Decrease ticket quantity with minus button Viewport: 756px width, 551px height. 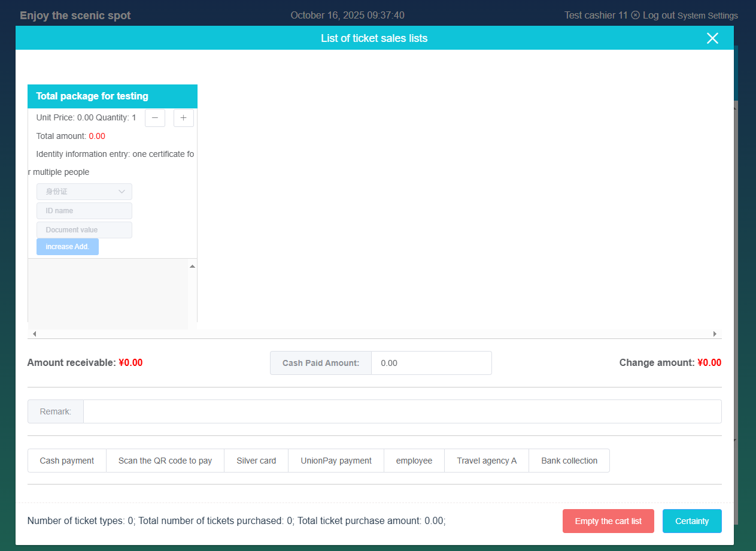pos(155,118)
